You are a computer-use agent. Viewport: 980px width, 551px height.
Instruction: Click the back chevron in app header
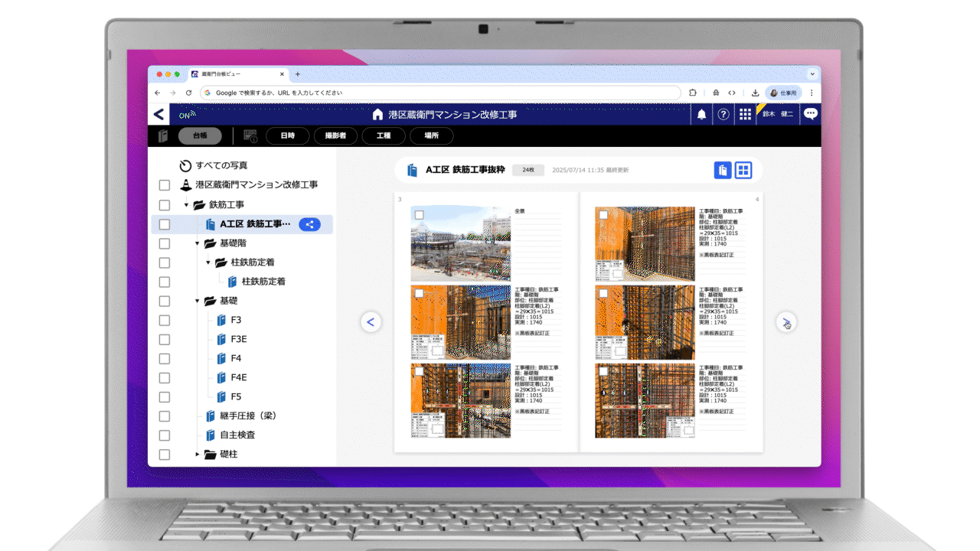[158, 115]
